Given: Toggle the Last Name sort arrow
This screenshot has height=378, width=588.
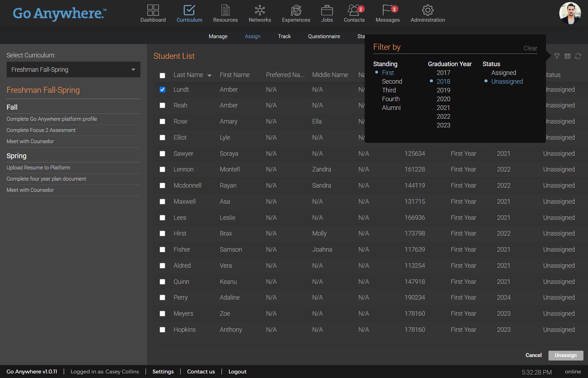Looking at the screenshot, I should (209, 75).
